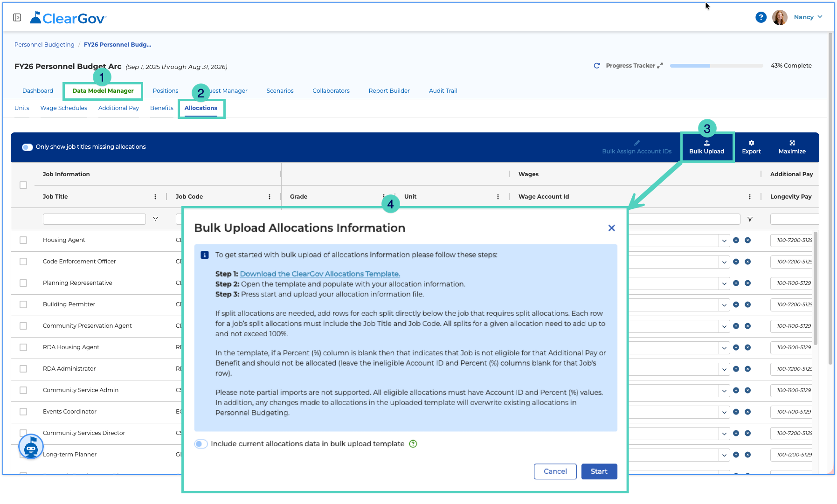
Task: Check the Code Enforcement Officer row
Action: coord(23,262)
